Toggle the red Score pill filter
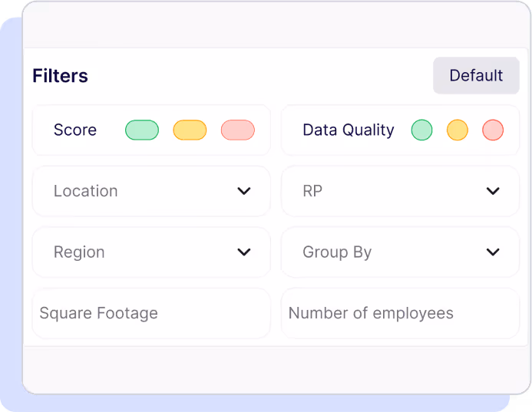Viewport: 532px width, 412px height. click(237, 130)
